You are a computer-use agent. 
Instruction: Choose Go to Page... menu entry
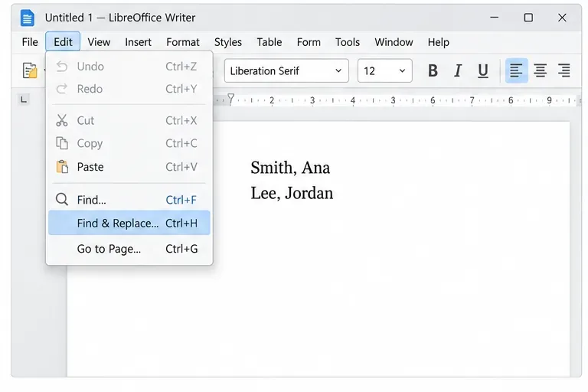click(x=129, y=249)
